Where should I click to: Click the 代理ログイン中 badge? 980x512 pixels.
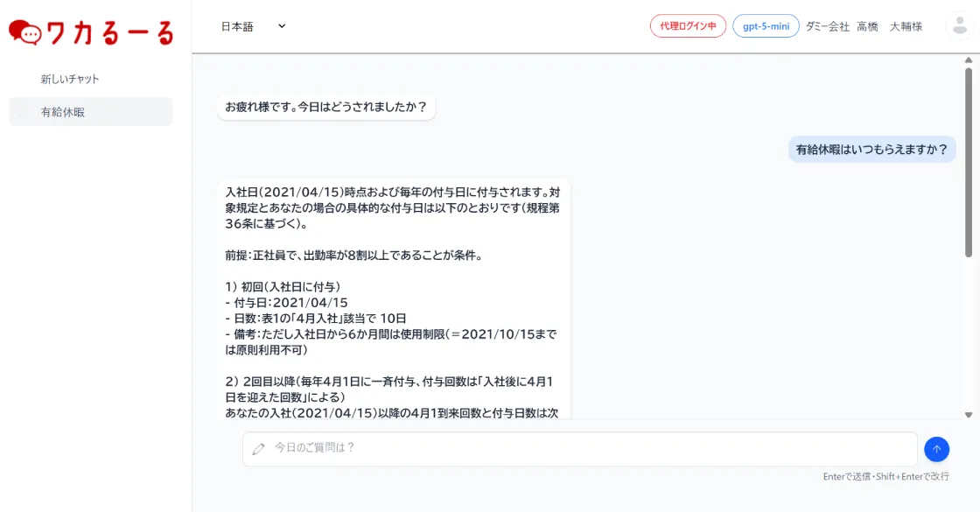tap(688, 26)
